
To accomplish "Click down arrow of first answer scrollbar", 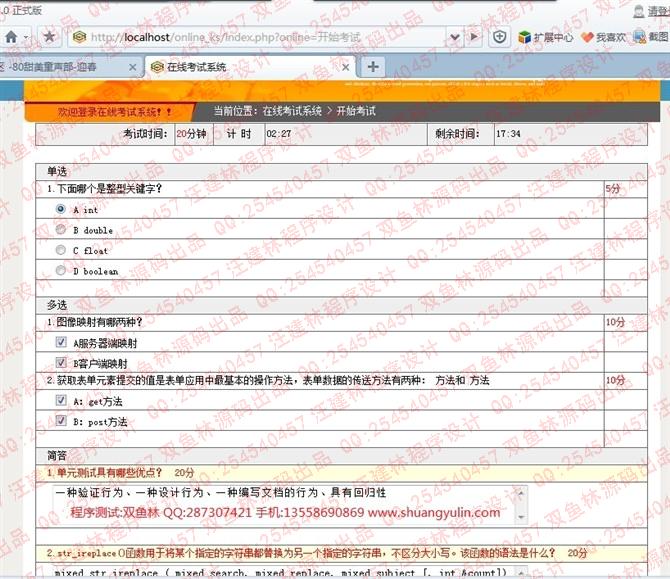I will pyautogui.click(x=521, y=517).
